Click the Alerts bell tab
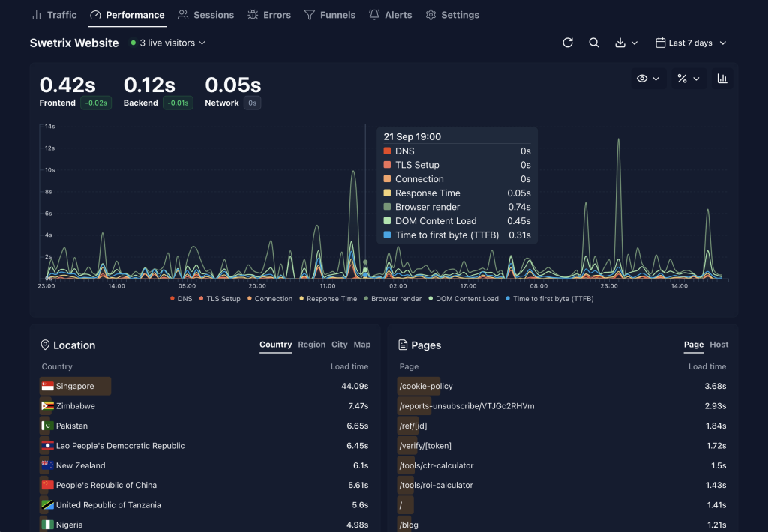The image size is (768, 532). pos(390,15)
